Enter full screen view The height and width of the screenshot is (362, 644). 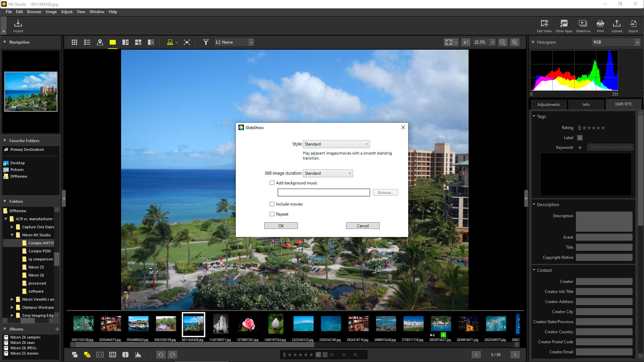(x=187, y=42)
